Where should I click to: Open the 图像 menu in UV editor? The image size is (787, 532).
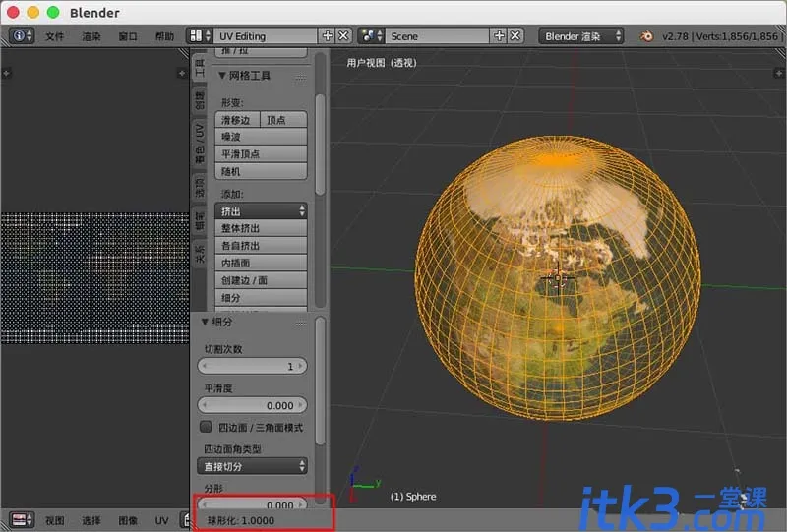pos(128,520)
